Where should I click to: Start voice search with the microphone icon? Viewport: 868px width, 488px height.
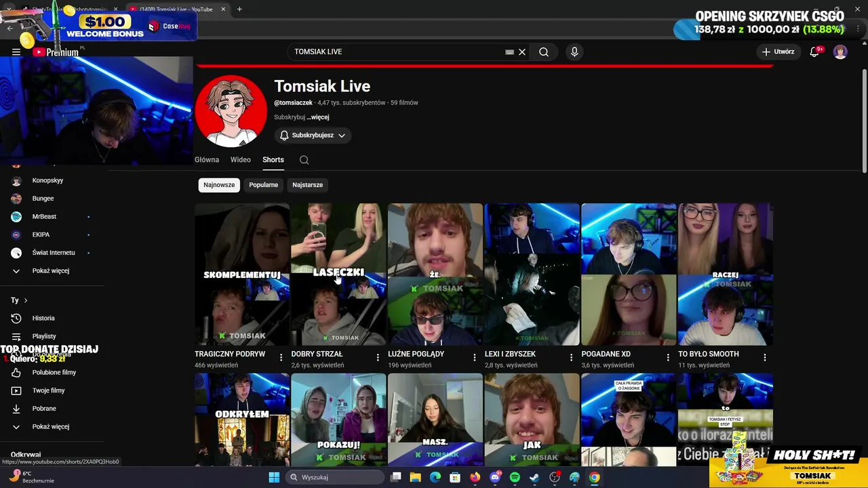click(574, 52)
